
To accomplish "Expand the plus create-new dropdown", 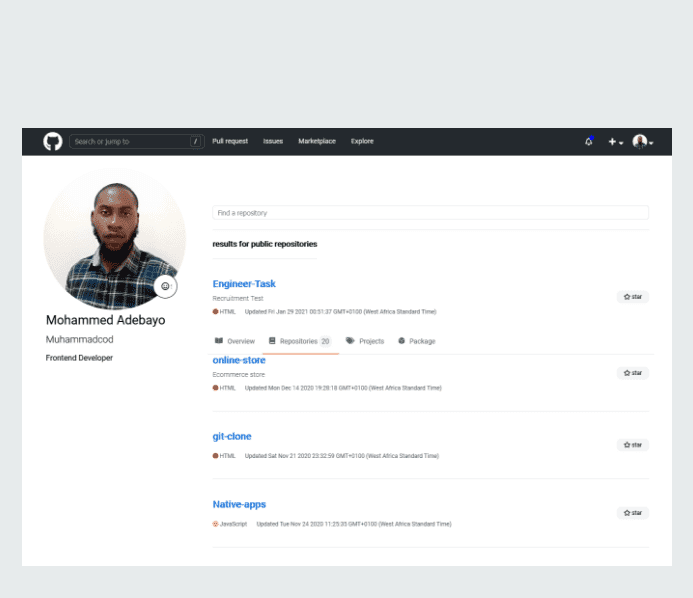I will 615,142.
